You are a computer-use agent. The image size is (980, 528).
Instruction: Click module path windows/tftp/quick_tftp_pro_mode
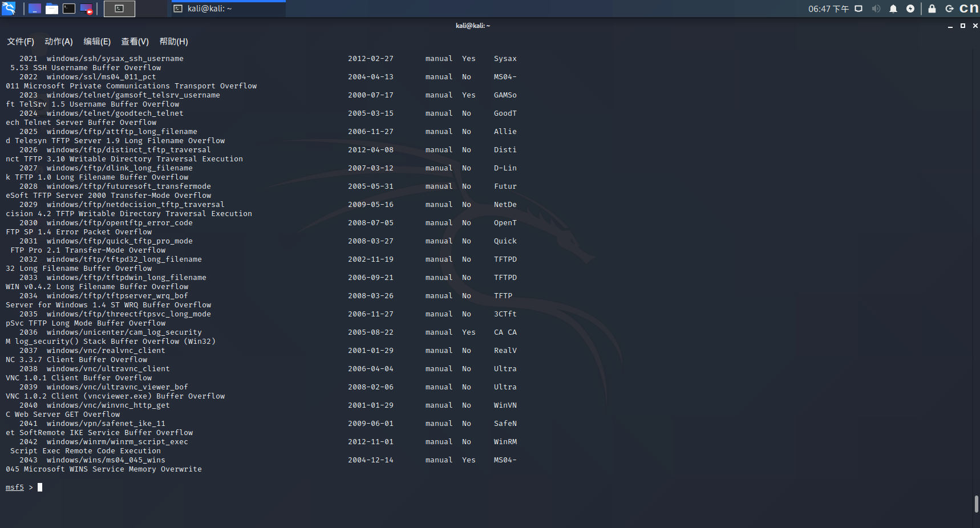click(x=120, y=241)
